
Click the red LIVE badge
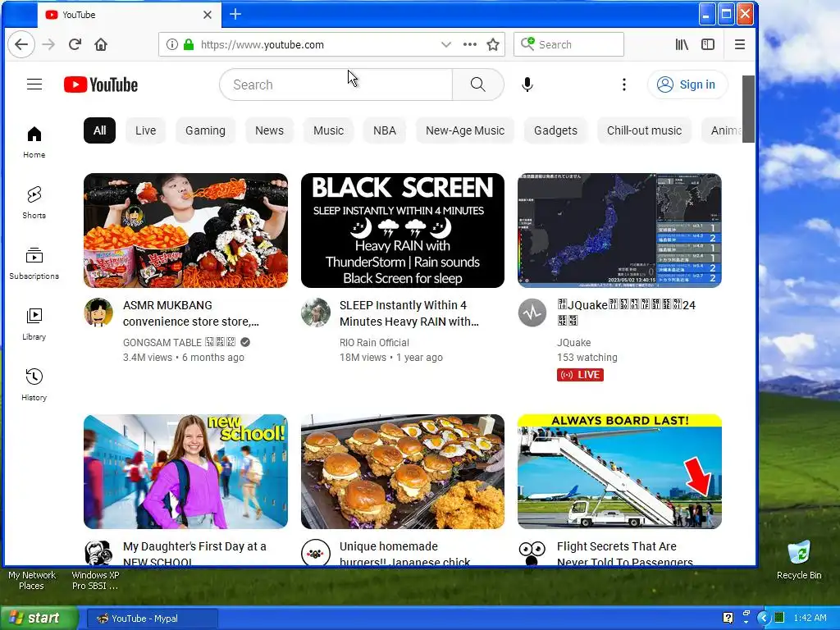point(580,374)
